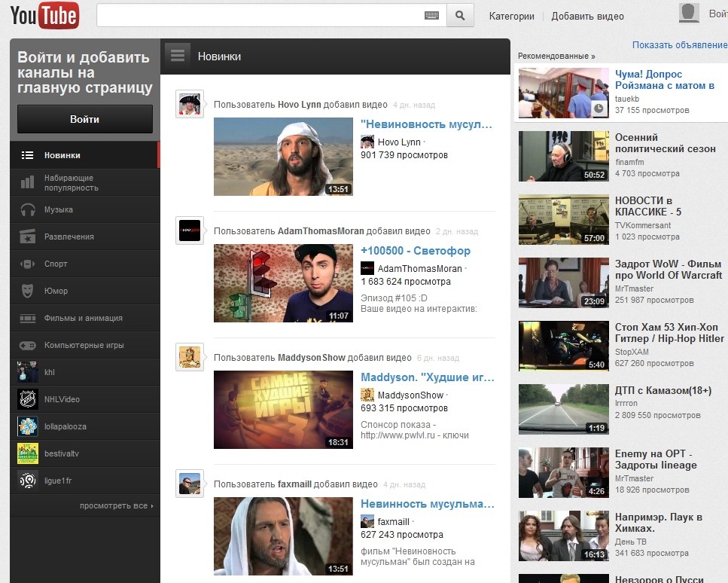Play the faxmaill 13:51 video thumbnail
The width and height of the screenshot is (728, 583).
coord(283,536)
